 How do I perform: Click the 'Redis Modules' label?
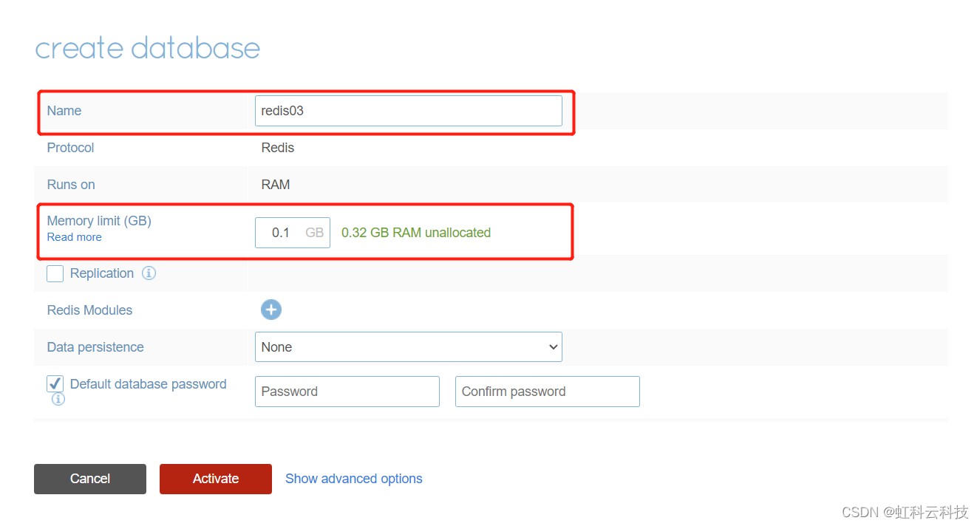pyautogui.click(x=90, y=310)
